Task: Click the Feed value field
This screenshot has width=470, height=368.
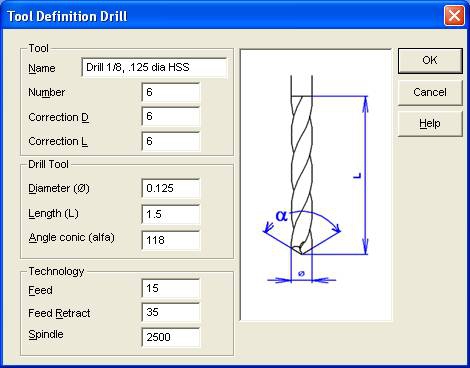Action: pos(171,288)
